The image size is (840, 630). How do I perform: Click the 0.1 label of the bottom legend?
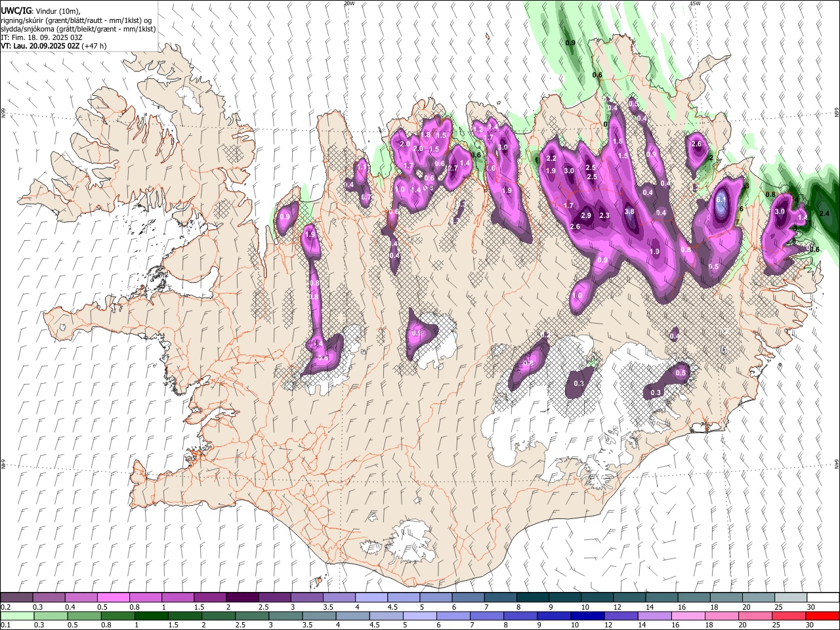[5, 625]
